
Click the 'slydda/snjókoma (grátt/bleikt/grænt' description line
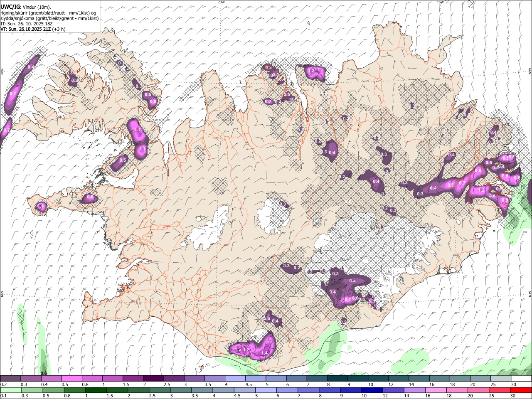click(49, 19)
